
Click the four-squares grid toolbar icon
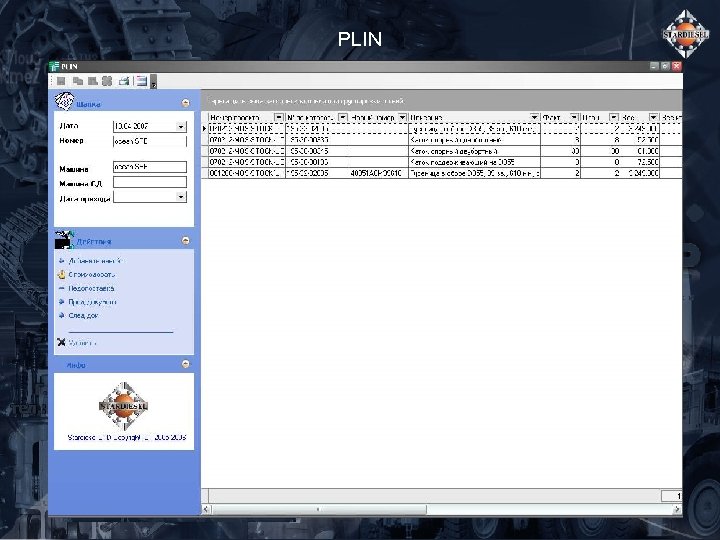tap(107, 81)
